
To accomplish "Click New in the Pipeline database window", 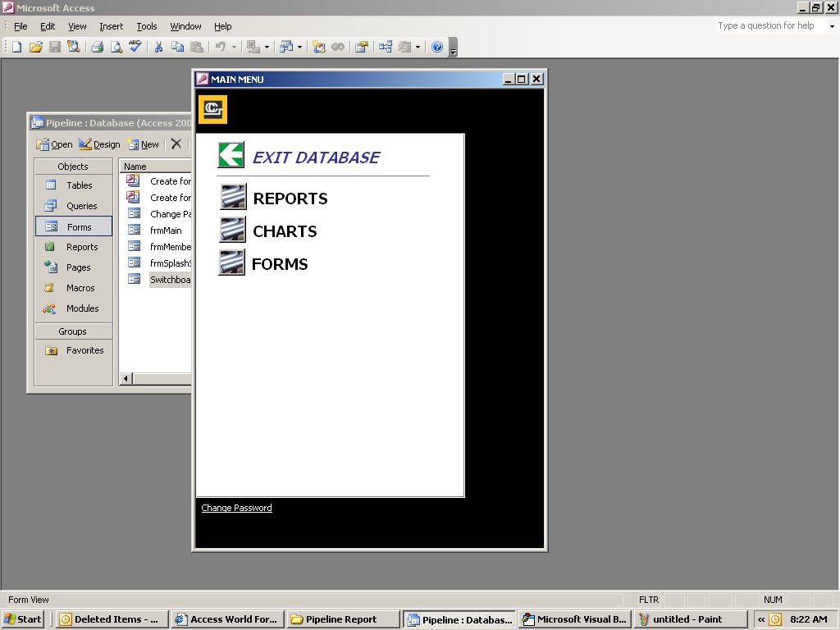I will coord(143,144).
